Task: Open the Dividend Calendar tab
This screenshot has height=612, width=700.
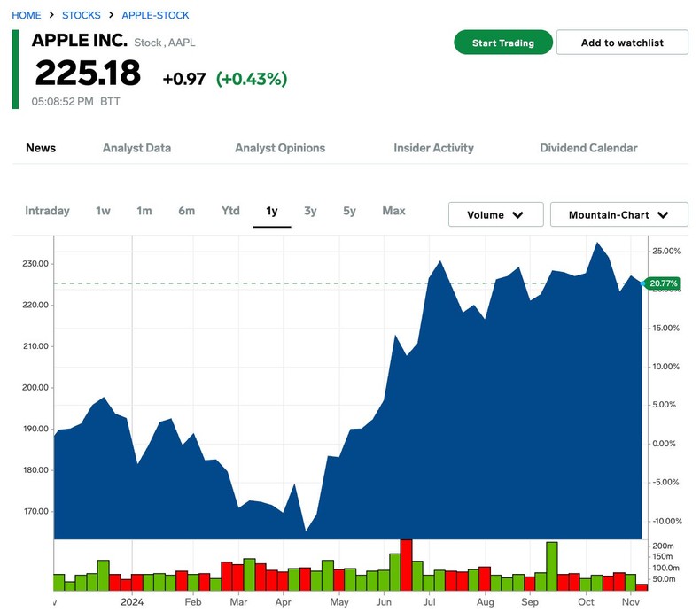Action: [588, 148]
